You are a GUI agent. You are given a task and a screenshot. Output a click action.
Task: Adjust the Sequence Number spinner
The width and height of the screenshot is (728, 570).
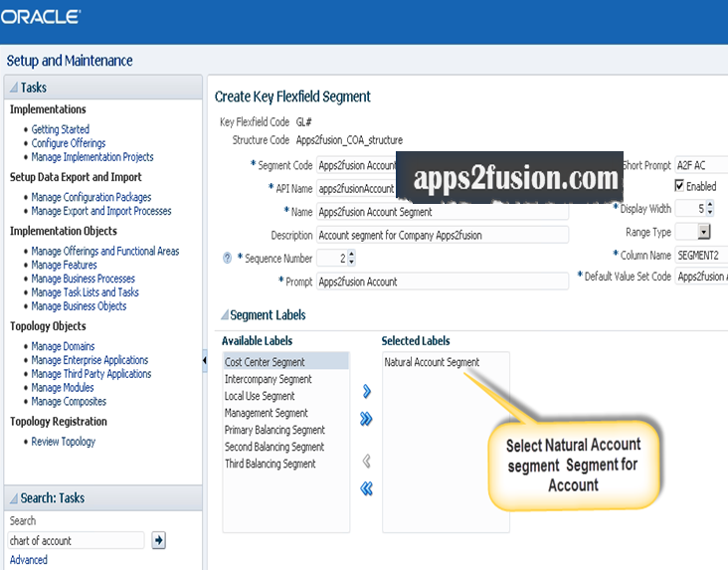pyautogui.click(x=351, y=258)
